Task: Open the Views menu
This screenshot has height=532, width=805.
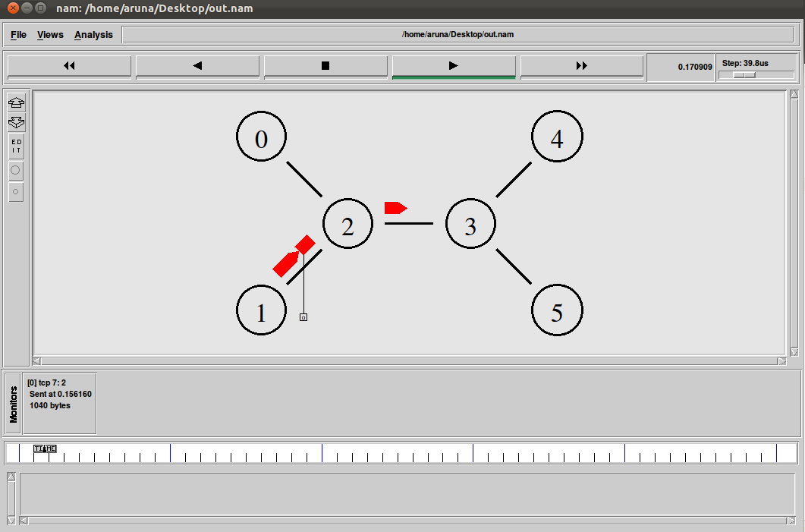Action: coord(50,34)
